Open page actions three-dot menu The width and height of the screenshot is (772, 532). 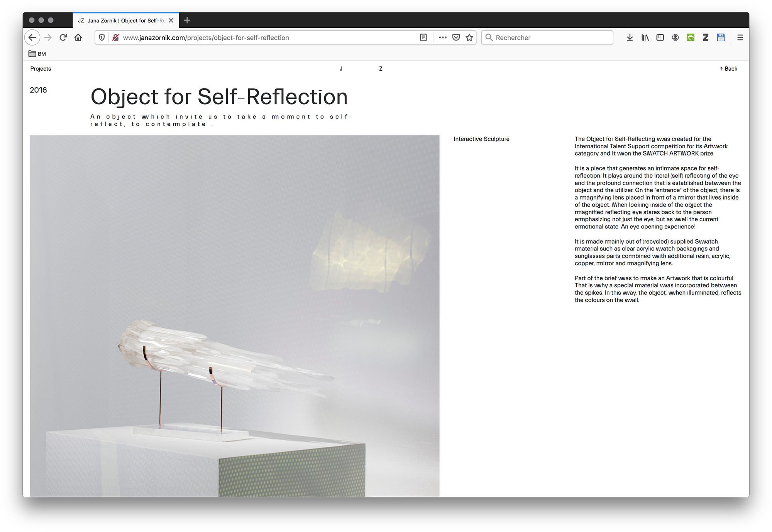pyautogui.click(x=443, y=37)
